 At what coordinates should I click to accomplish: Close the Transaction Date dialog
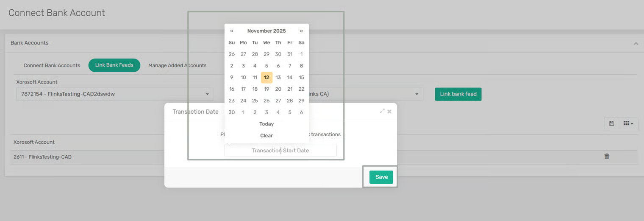click(x=389, y=112)
